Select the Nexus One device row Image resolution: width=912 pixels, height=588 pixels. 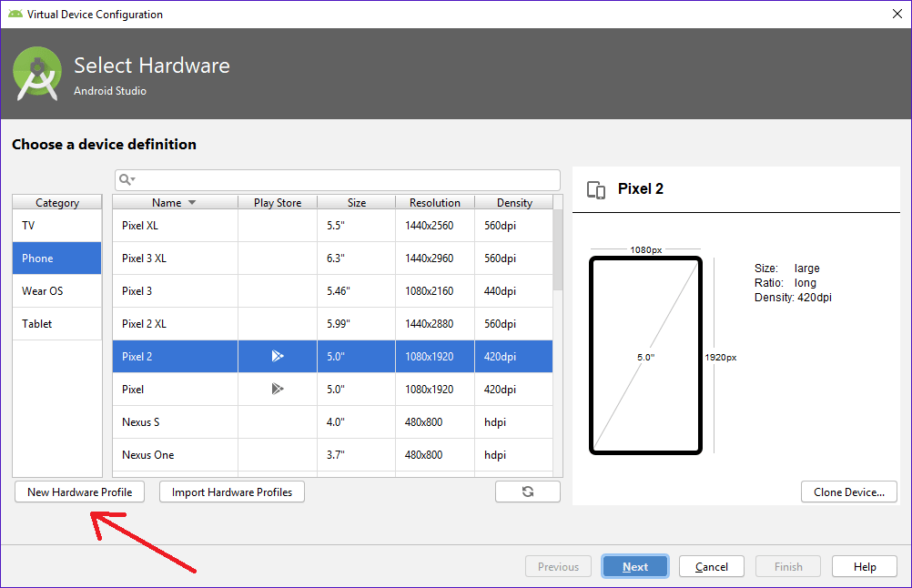coord(332,454)
